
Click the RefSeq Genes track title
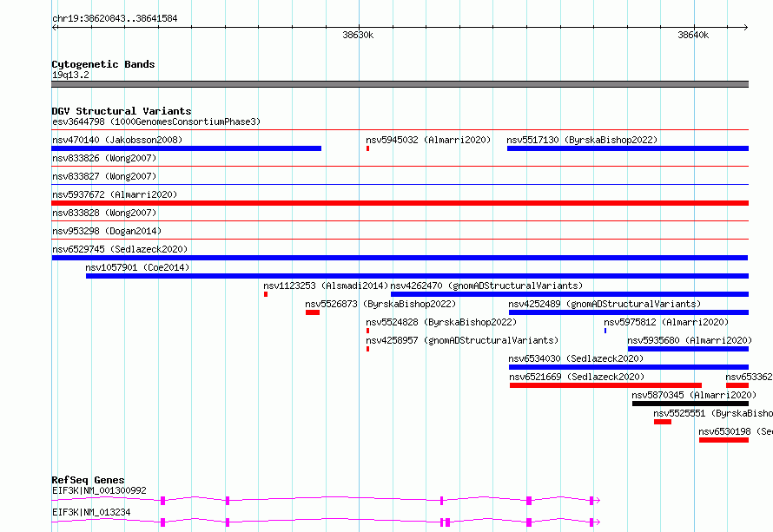point(89,480)
